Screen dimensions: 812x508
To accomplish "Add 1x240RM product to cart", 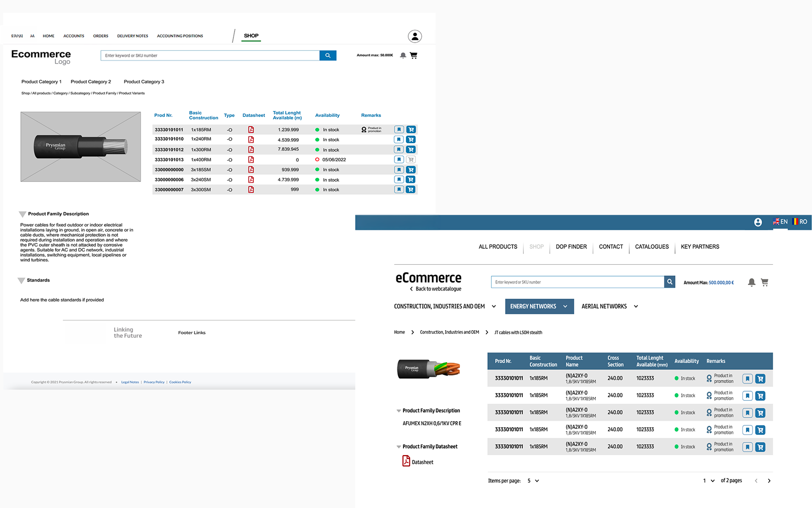I will click(x=411, y=139).
